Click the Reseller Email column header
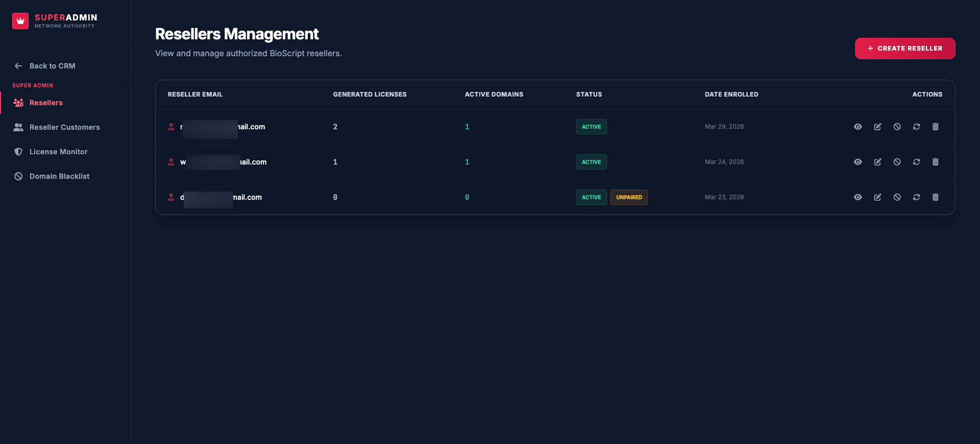This screenshot has width=980, height=444. (x=195, y=95)
